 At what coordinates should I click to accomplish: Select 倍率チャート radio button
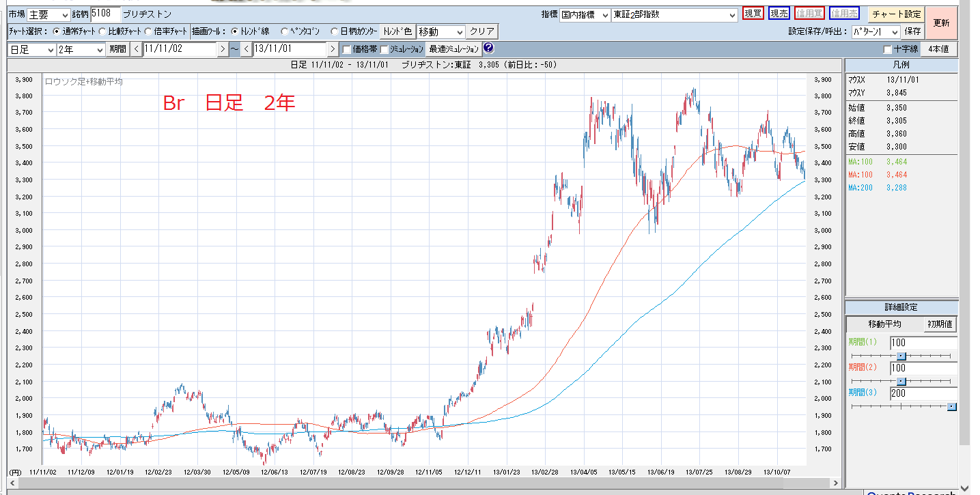pos(148,31)
